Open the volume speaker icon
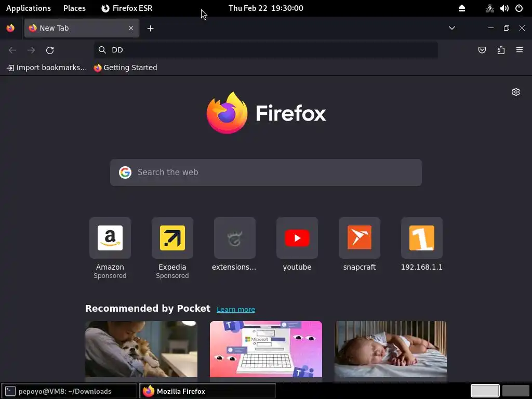 point(504,8)
